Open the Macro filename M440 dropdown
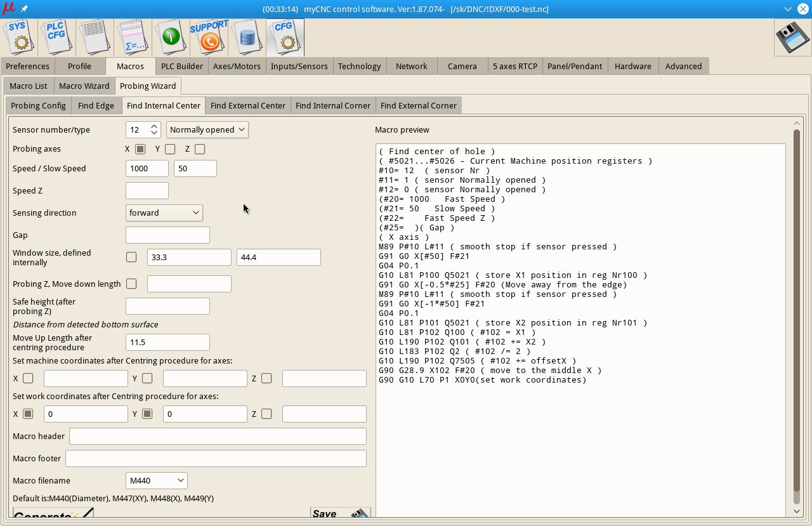Viewport: 812px width, 526px height. click(157, 480)
